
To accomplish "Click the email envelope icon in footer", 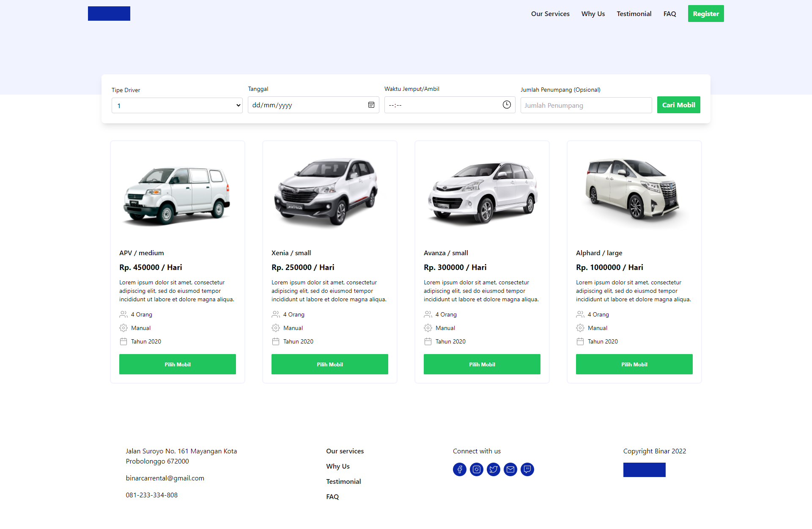I will click(x=510, y=469).
